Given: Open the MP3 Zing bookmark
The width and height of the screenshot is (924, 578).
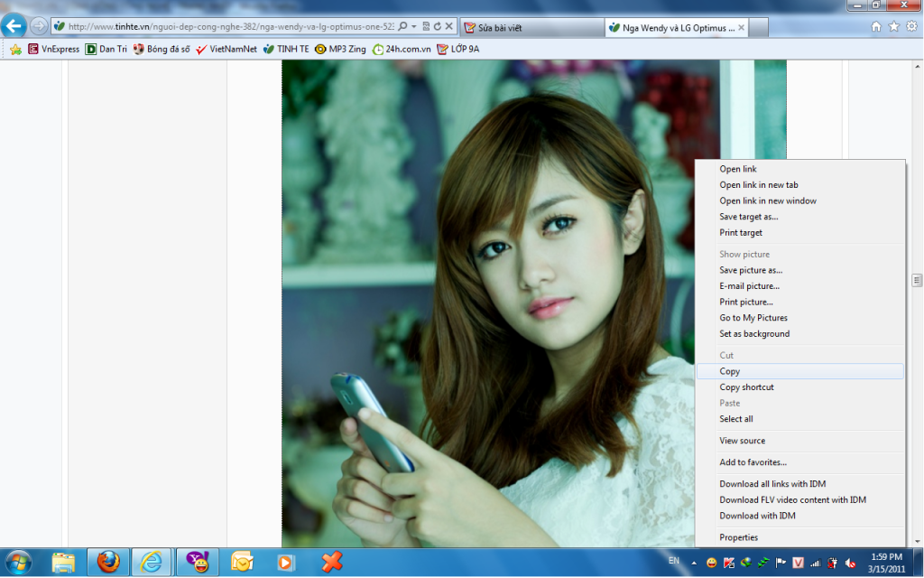Looking at the screenshot, I should click(x=341, y=49).
